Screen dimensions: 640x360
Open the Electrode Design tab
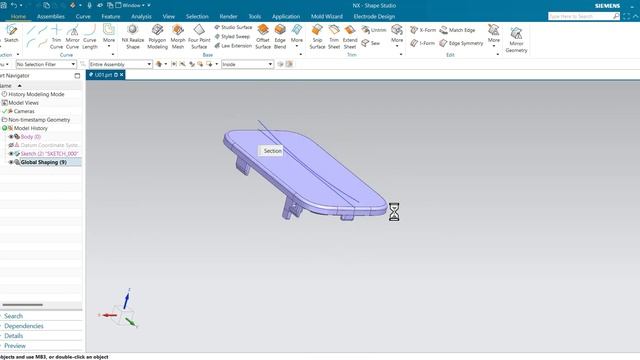(374, 16)
